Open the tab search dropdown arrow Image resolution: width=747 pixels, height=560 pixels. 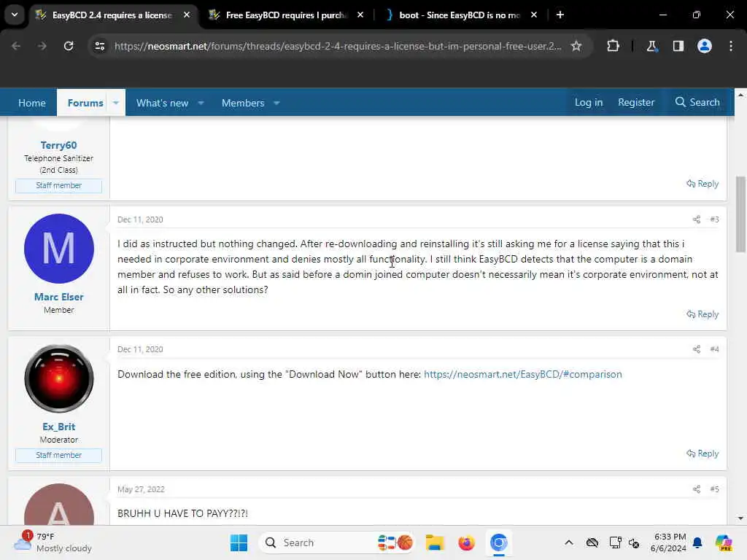click(x=15, y=15)
